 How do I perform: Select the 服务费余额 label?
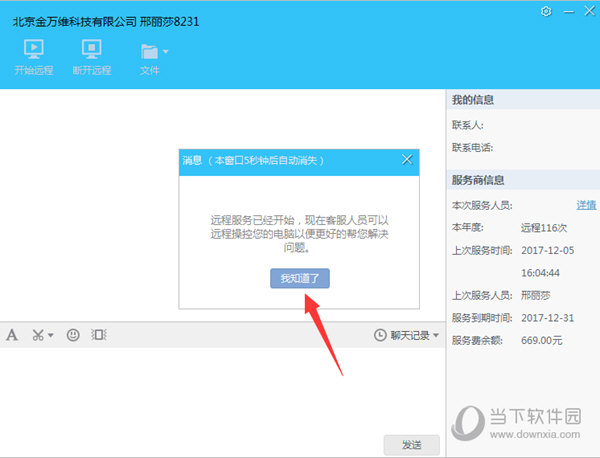tap(477, 341)
